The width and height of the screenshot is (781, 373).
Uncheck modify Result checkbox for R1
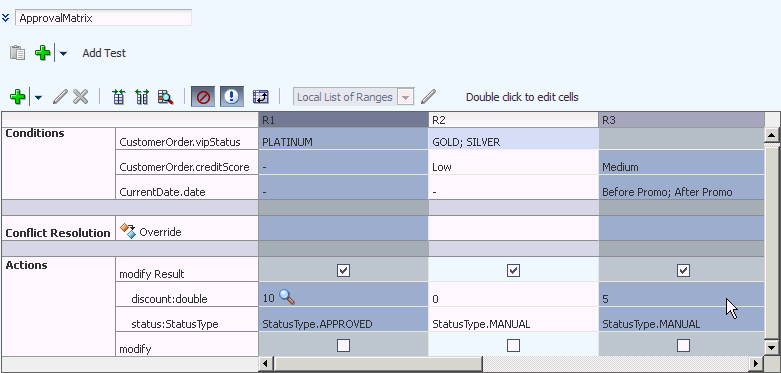[343, 270]
